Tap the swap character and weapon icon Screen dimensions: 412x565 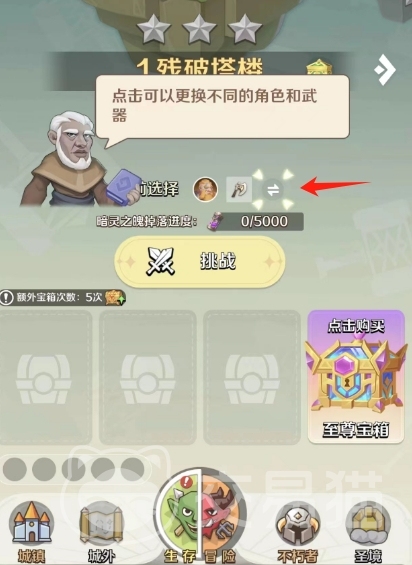tap(273, 190)
